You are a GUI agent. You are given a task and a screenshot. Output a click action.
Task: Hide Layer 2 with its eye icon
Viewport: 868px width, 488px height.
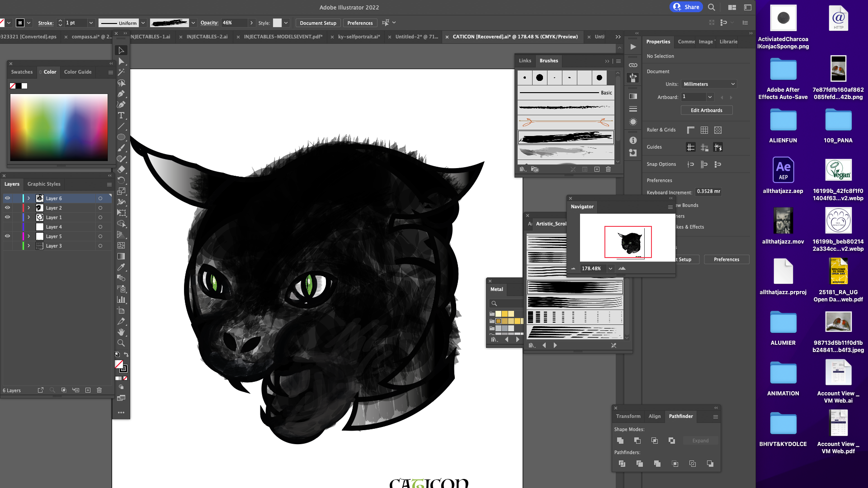[x=7, y=208]
